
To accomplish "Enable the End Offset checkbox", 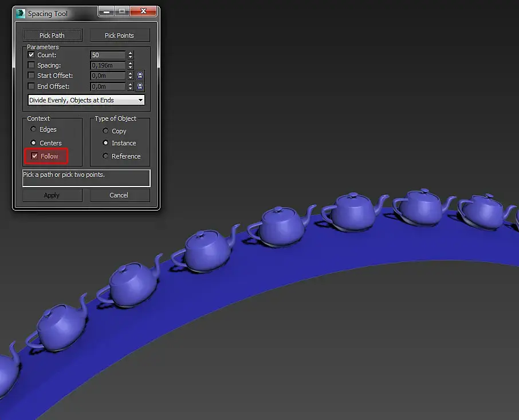I will (31, 86).
